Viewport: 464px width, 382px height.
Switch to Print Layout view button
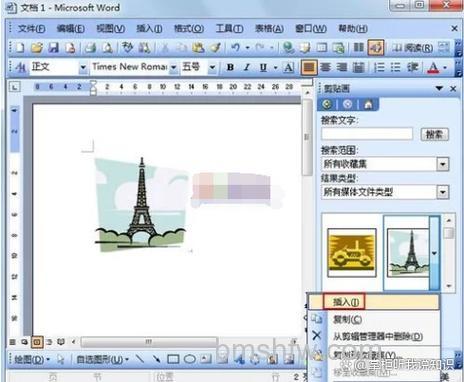(x=37, y=342)
